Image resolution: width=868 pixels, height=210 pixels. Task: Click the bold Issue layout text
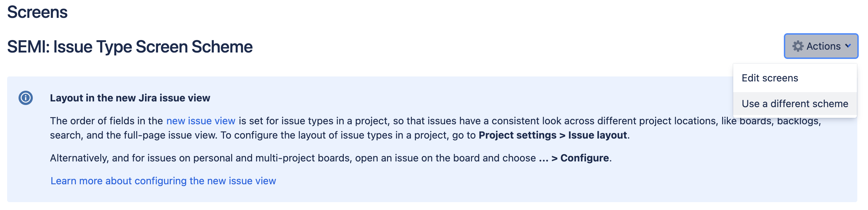[x=597, y=135]
